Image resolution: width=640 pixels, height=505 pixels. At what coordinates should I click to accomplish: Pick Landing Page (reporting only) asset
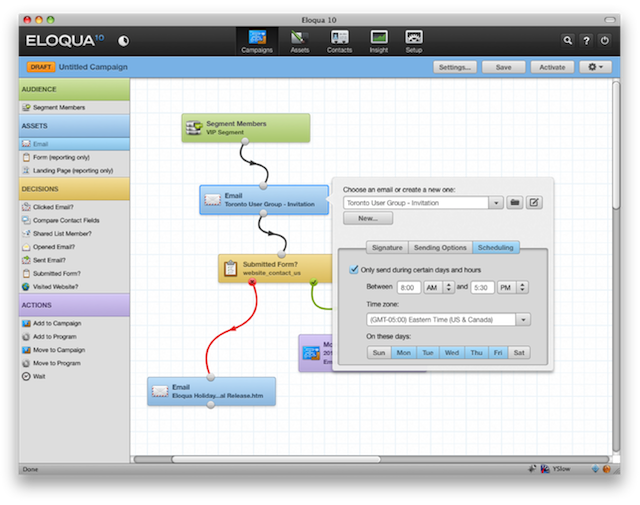pos(74,170)
